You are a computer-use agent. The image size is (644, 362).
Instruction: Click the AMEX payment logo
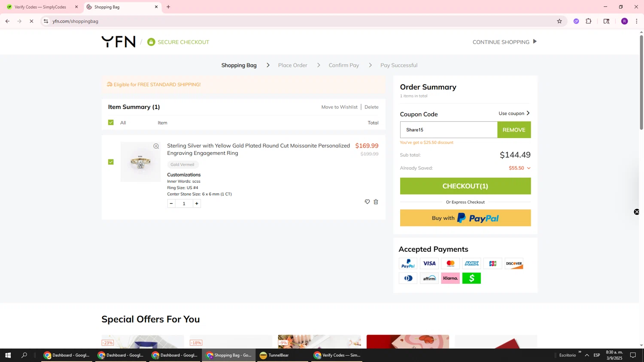471,264
